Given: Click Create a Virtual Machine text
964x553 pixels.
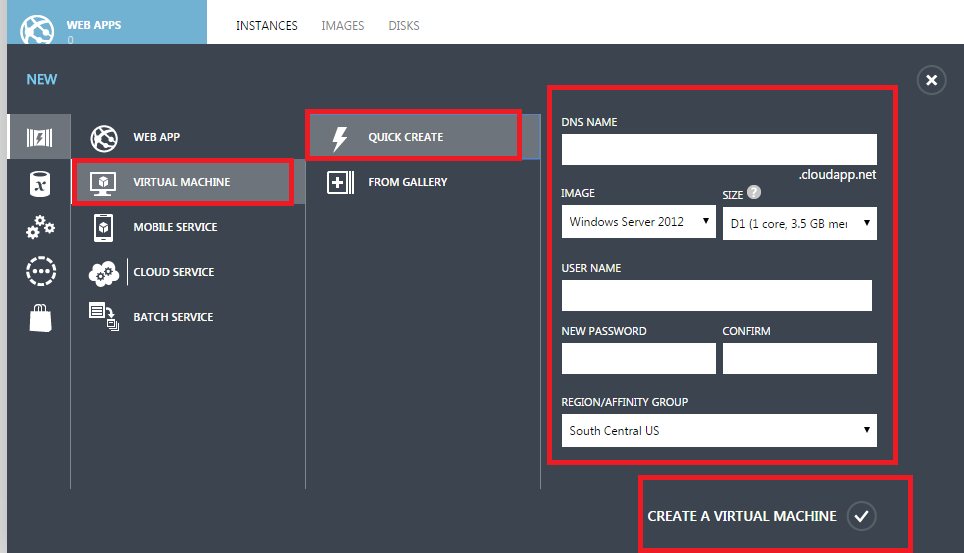Looking at the screenshot, I should (x=742, y=516).
